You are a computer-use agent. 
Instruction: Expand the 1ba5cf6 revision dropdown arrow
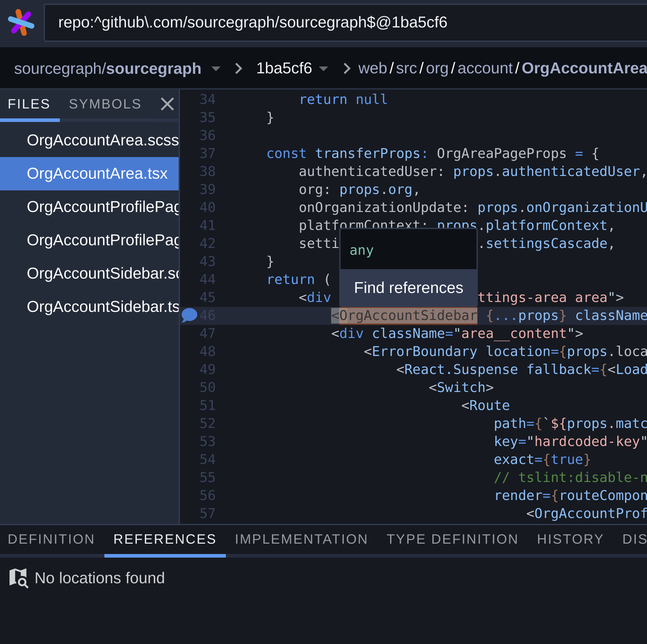pos(323,69)
